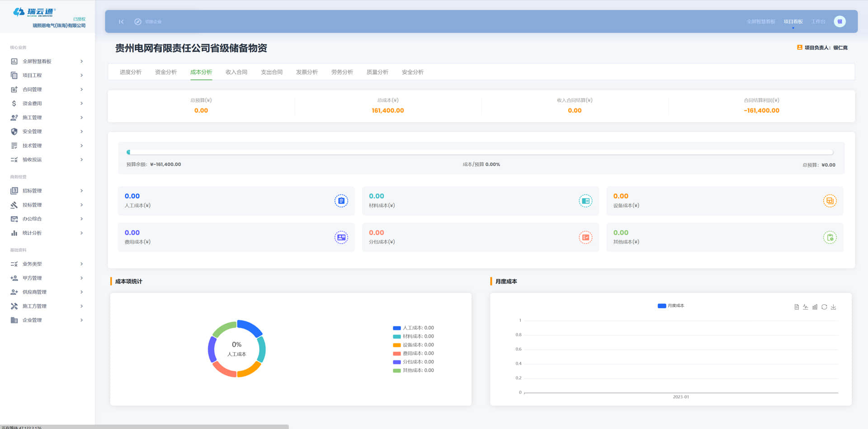Open 工作台 from the top bar

pos(818,22)
